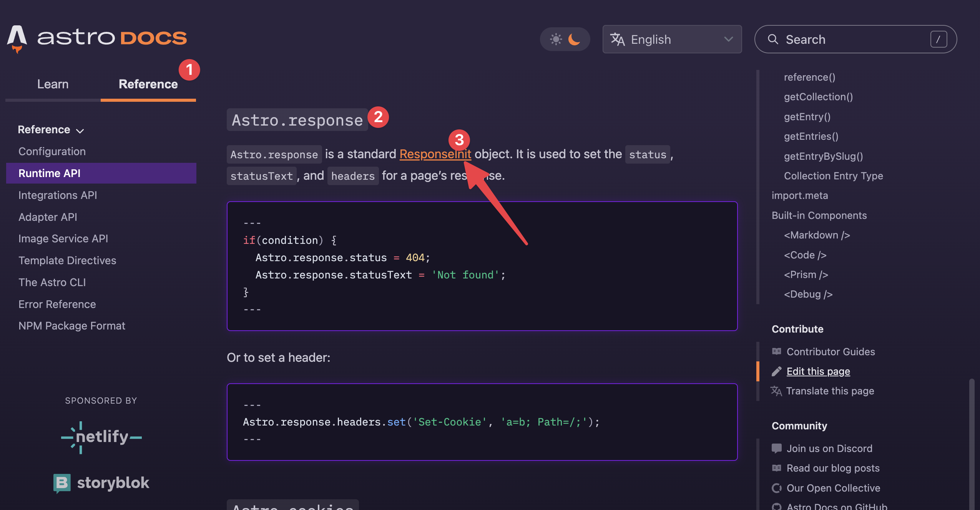Switch to dark mode via moon icon
The height and width of the screenshot is (510, 980).
click(x=573, y=39)
